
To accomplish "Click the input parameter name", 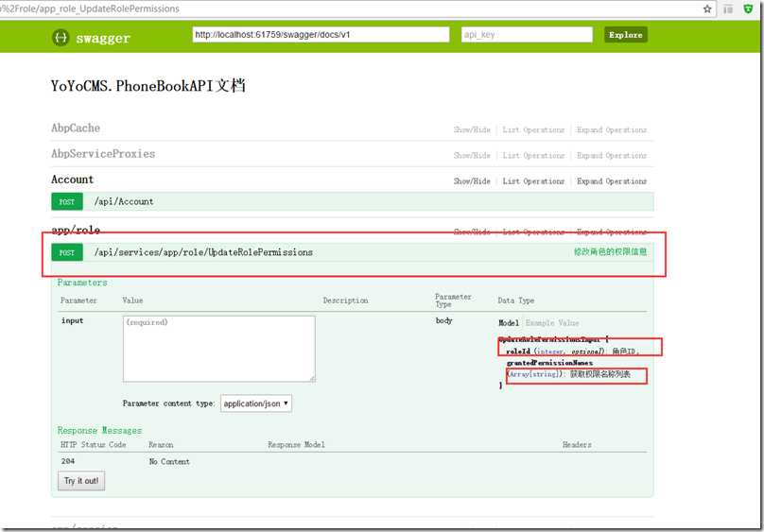I will coord(72,320).
